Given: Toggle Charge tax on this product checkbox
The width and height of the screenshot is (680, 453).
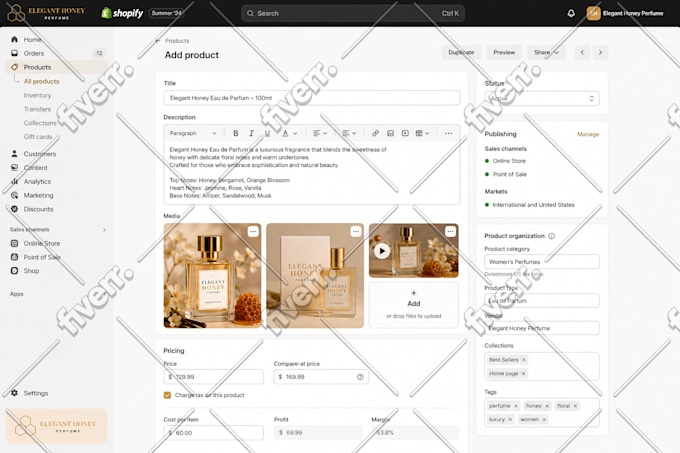Looking at the screenshot, I should pyautogui.click(x=167, y=395).
